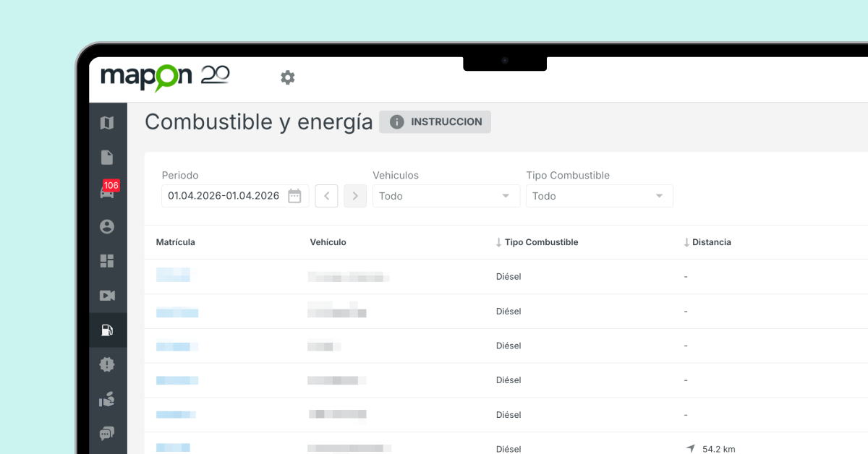Open vehicle alerts icon showing 106 notifications
Image resolution: width=868 pixels, height=454 pixels.
coord(107,192)
